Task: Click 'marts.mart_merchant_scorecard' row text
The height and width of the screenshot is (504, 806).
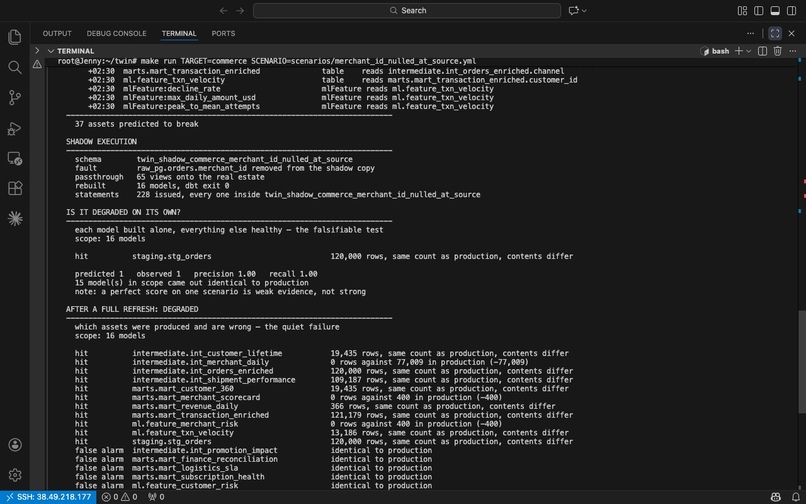Action: coord(196,398)
